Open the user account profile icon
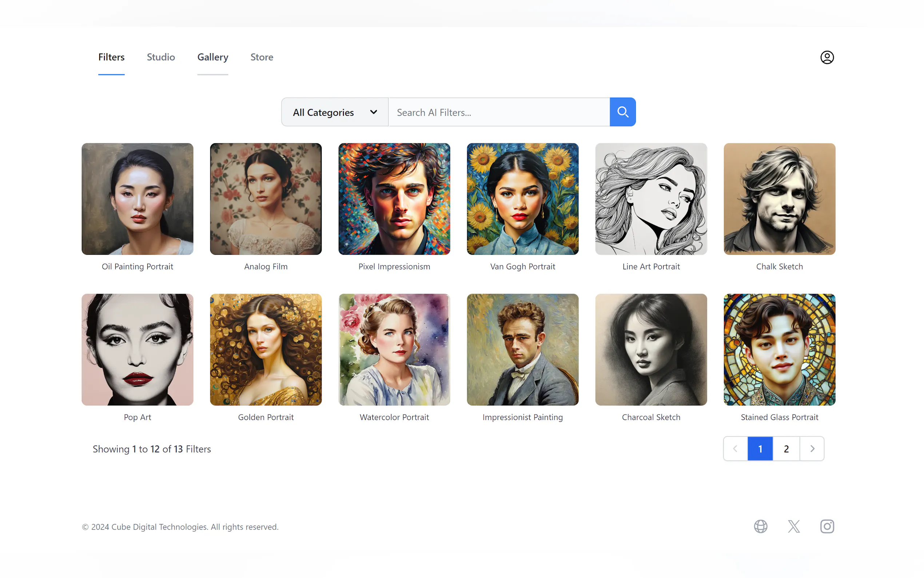This screenshot has height=578, width=924. [827, 58]
